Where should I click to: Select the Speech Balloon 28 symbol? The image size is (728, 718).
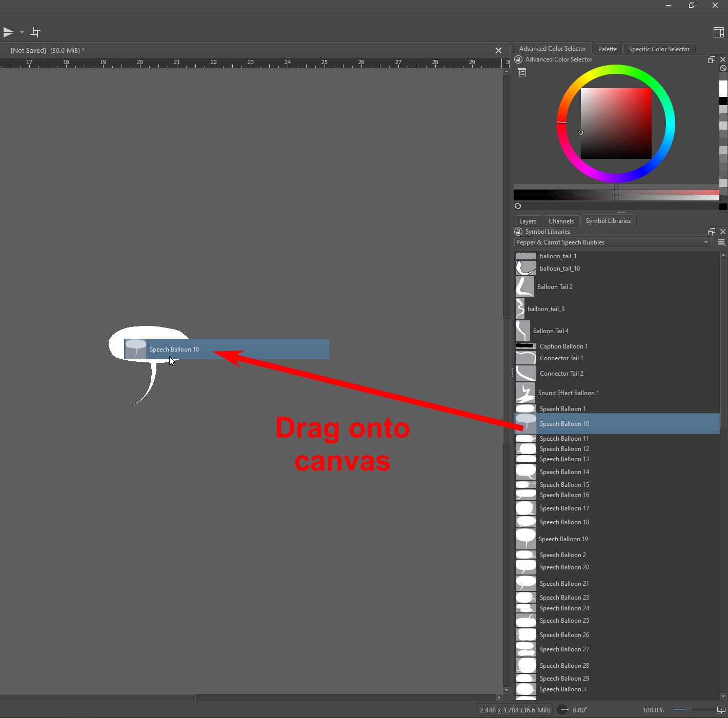(617, 666)
